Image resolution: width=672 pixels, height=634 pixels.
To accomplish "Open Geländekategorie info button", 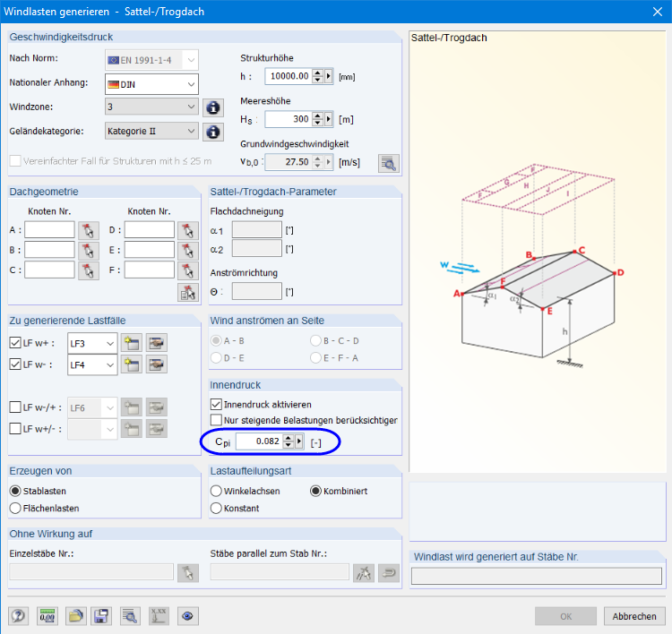I will click(x=213, y=132).
